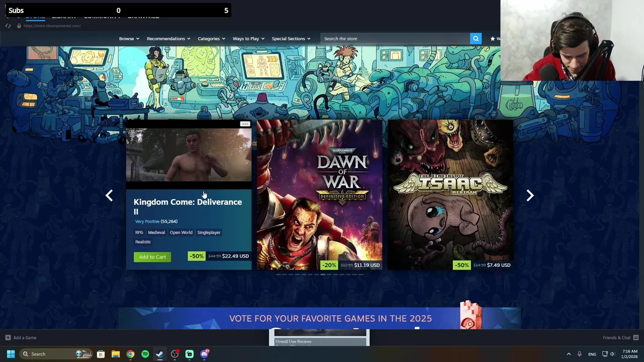Click the -50% badge on Kingdom Come
Screen dimensions: 644x362
pyautogui.click(x=196, y=256)
